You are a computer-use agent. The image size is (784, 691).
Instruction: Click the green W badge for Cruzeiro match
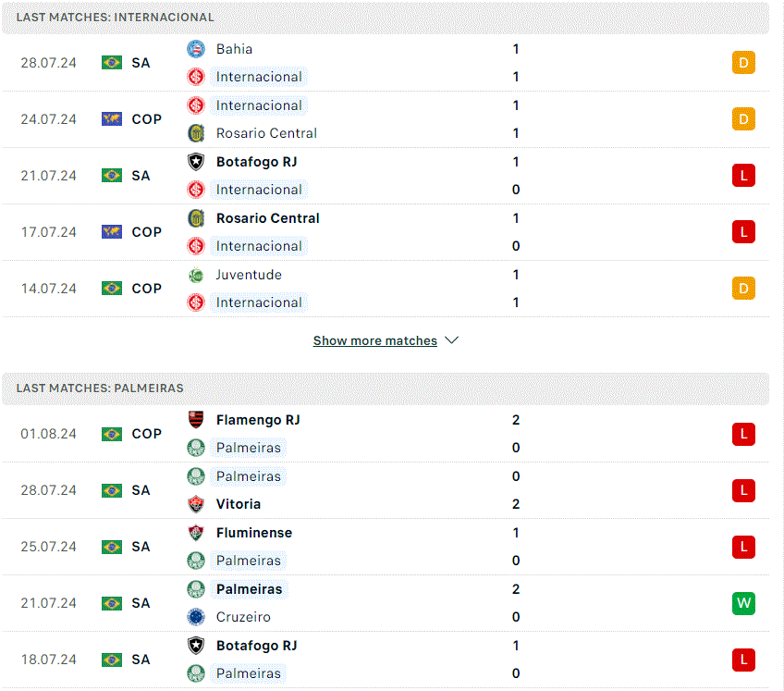tap(743, 603)
